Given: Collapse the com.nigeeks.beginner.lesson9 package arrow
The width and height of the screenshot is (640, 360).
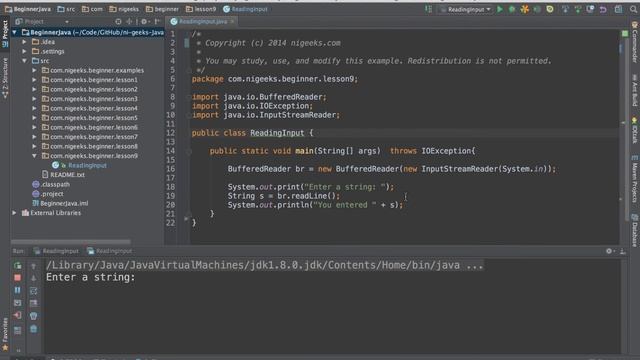Looking at the screenshot, I should point(34,156).
